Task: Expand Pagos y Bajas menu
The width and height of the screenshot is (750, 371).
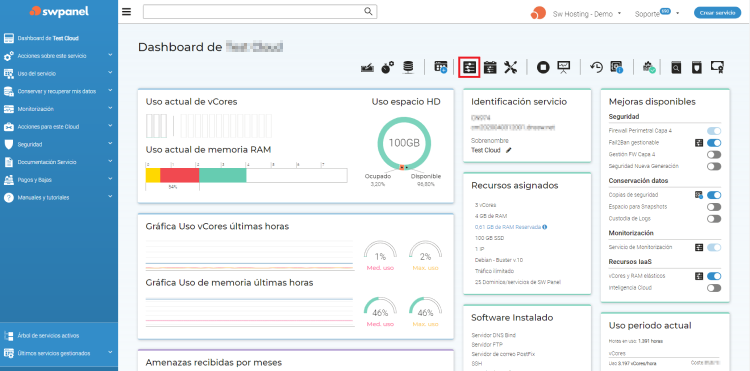Action: point(59,180)
